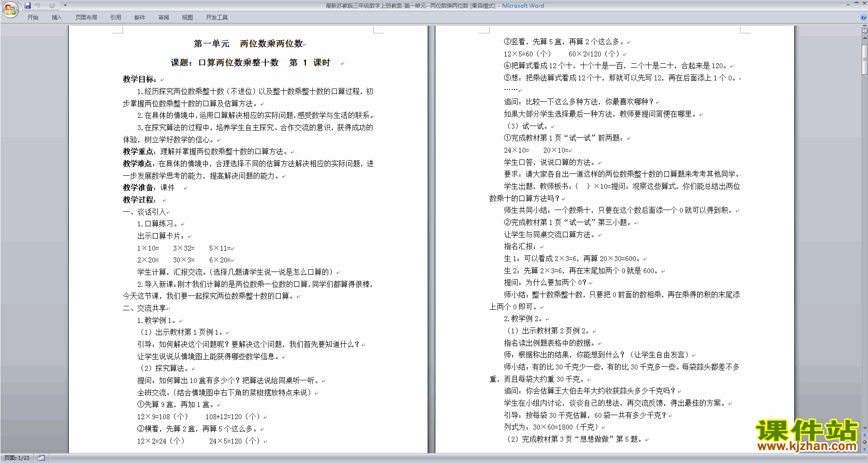
Task: Click the line 提问：为什么要加两个0？
Action: coord(545,282)
